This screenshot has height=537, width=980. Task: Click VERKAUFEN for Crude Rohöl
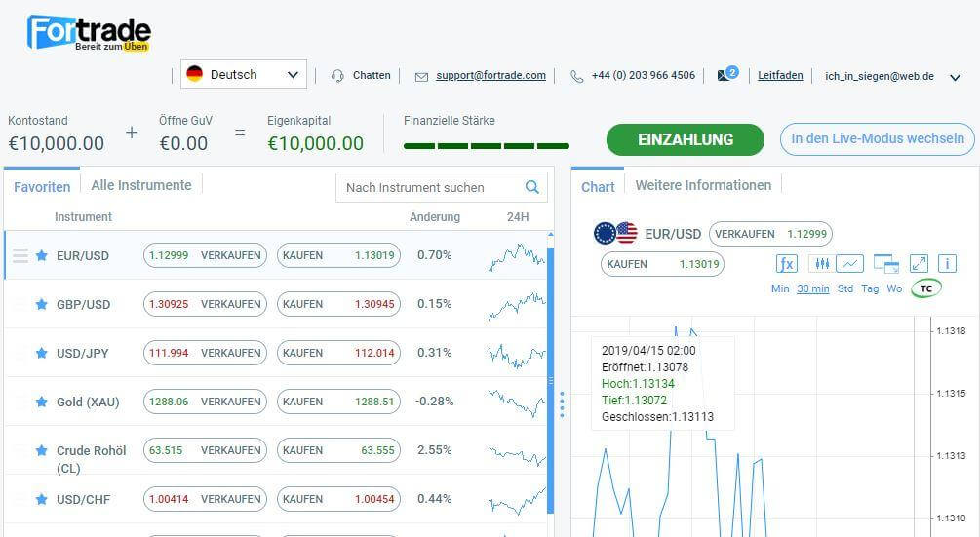[205, 450]
